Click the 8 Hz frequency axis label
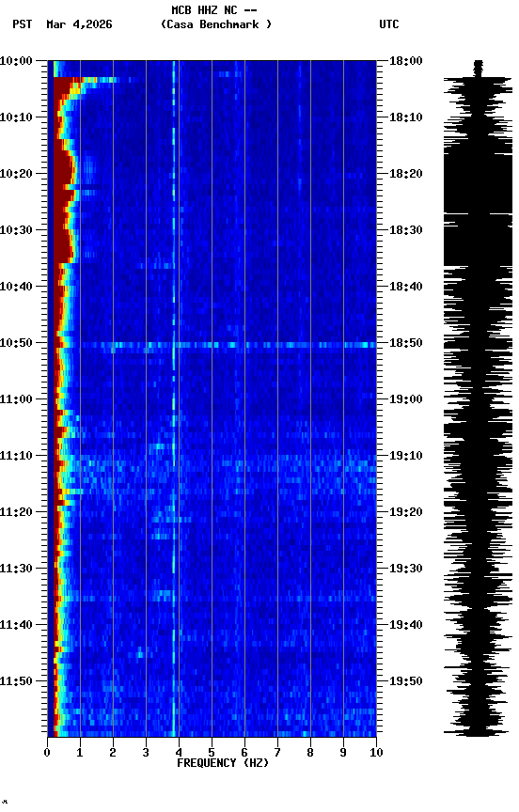 pos(310,753)
